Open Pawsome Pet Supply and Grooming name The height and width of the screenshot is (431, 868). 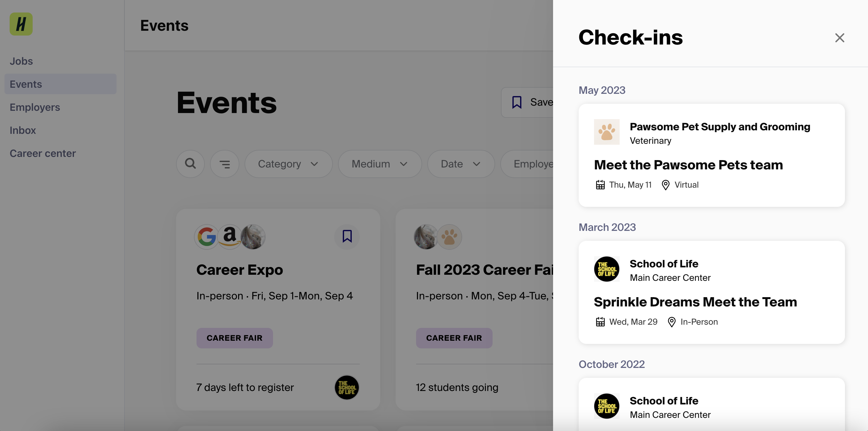720,127
